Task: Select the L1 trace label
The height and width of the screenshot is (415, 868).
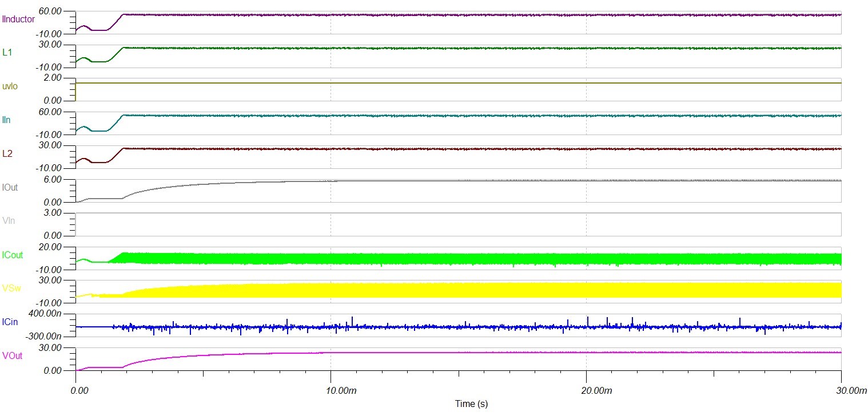Action: coord(7,52)
